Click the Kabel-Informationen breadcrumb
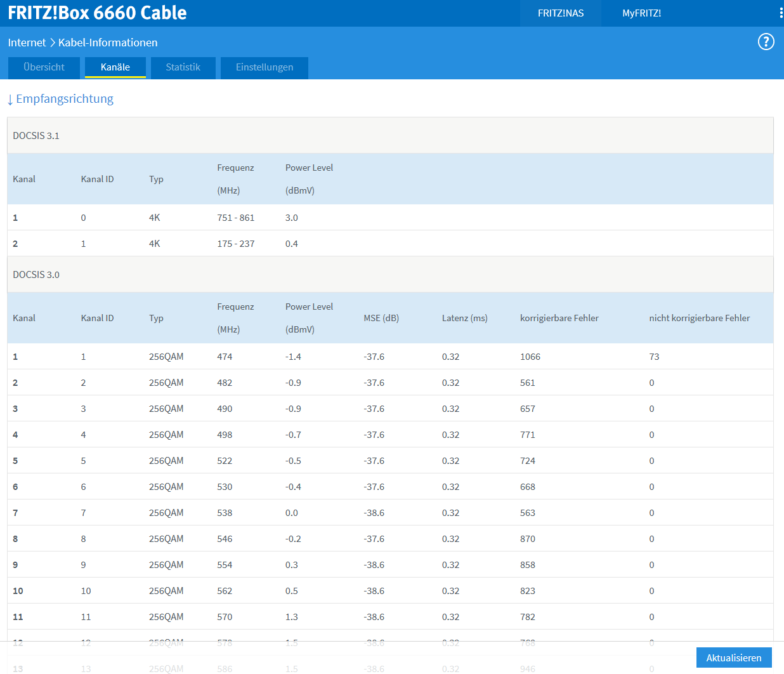 click(108, 43)
